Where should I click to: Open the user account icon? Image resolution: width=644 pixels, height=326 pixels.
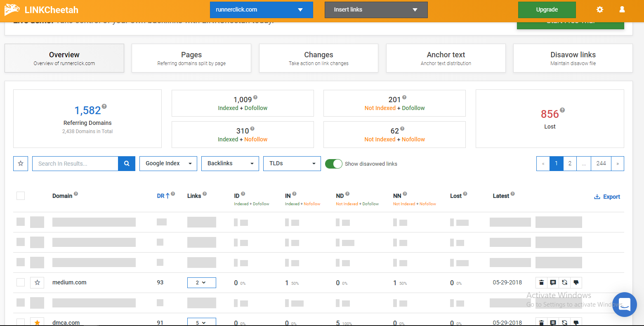click(x=622, y=9)
